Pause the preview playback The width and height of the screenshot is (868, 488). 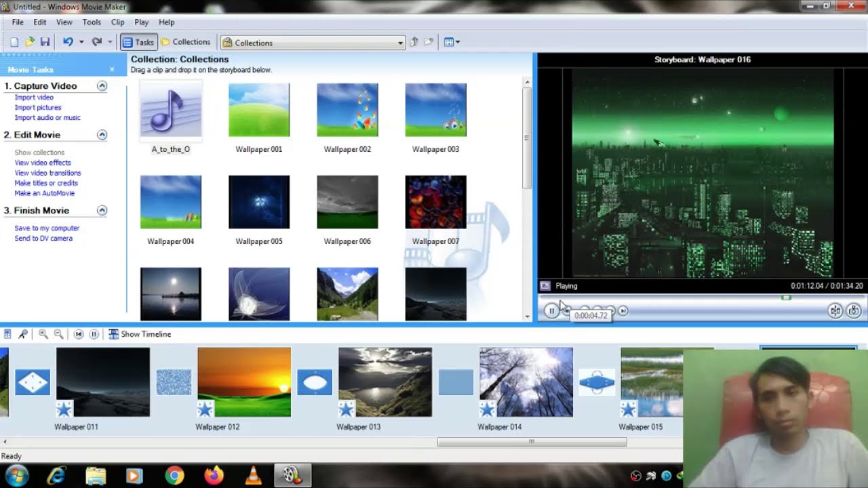[x=551, y=311]
